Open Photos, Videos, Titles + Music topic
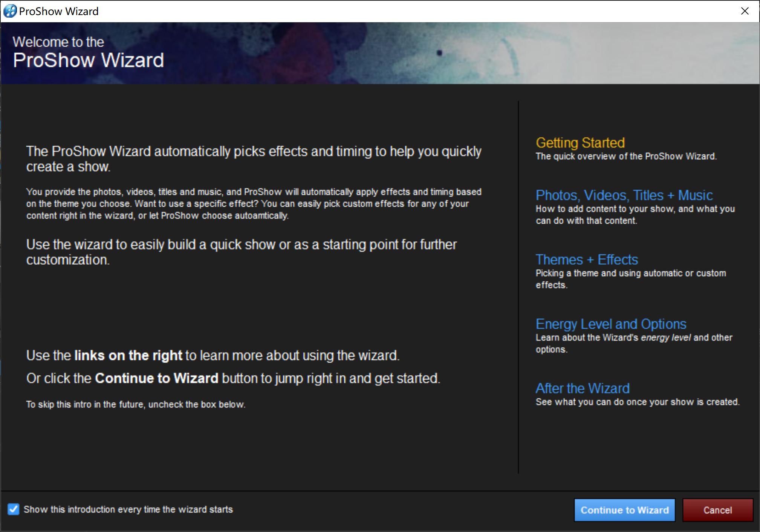Image resolution: width=760 pixels, height=532 pixels. click(x=624, y=195)
